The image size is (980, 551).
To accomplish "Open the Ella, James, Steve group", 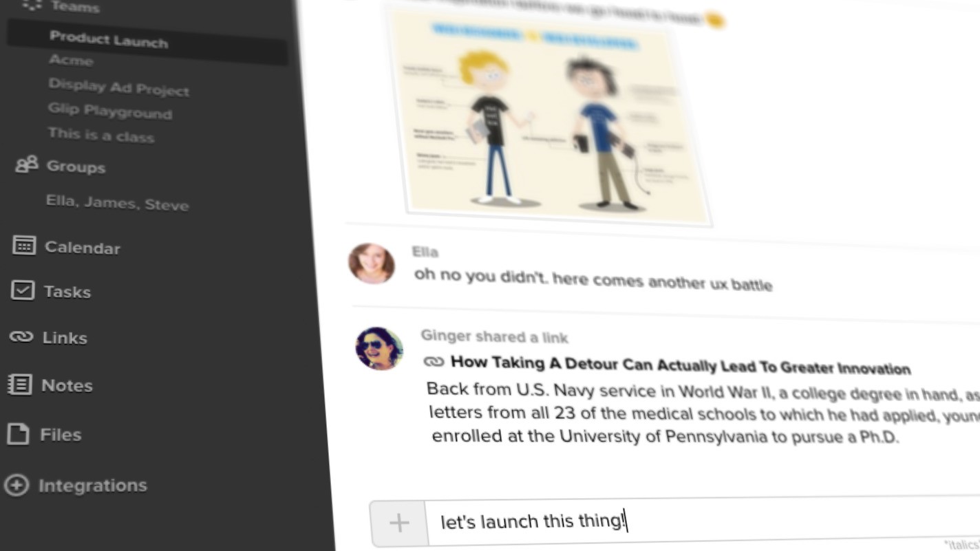I will tap(117, 203).
